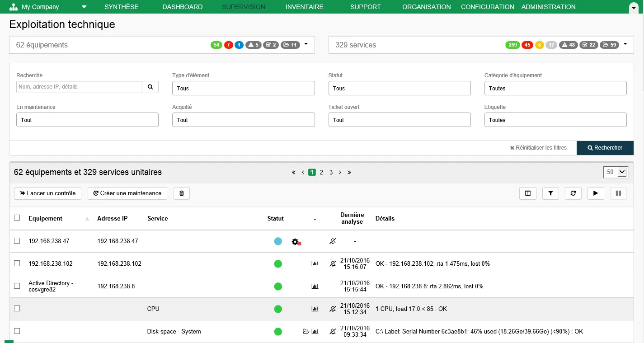The image size is (644, 343).
Task: Filter services by grey badge 17
Action: coord(551,45)
